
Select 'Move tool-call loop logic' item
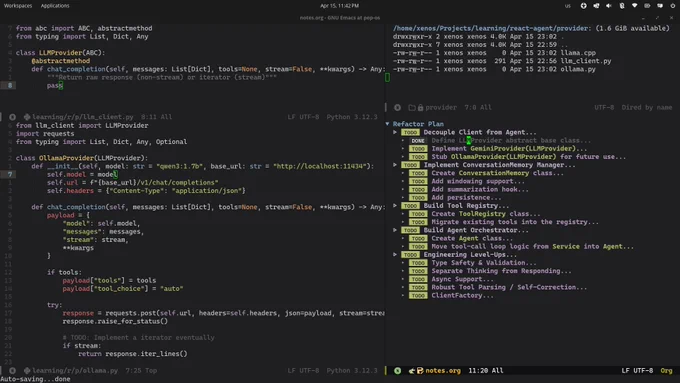533,246
